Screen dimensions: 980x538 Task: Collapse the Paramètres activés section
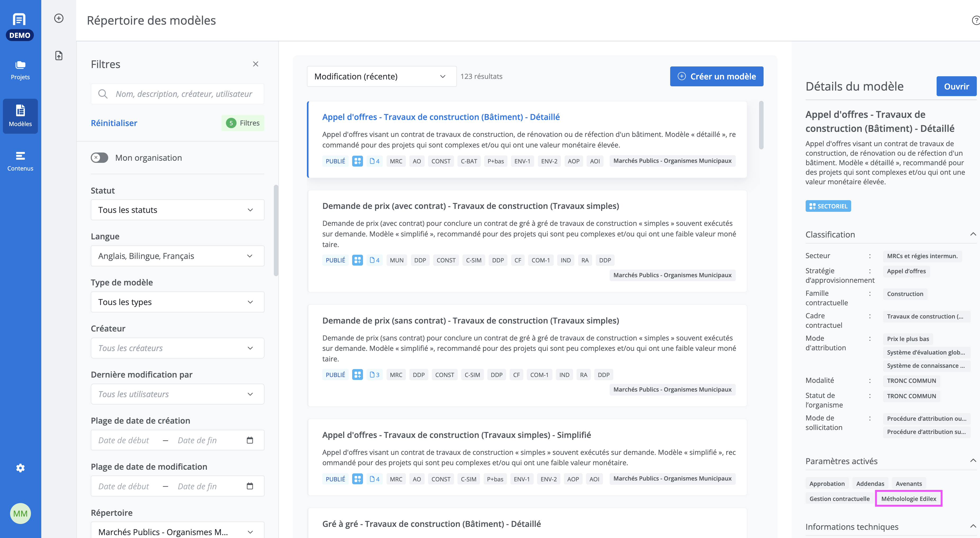click(973, 461)
